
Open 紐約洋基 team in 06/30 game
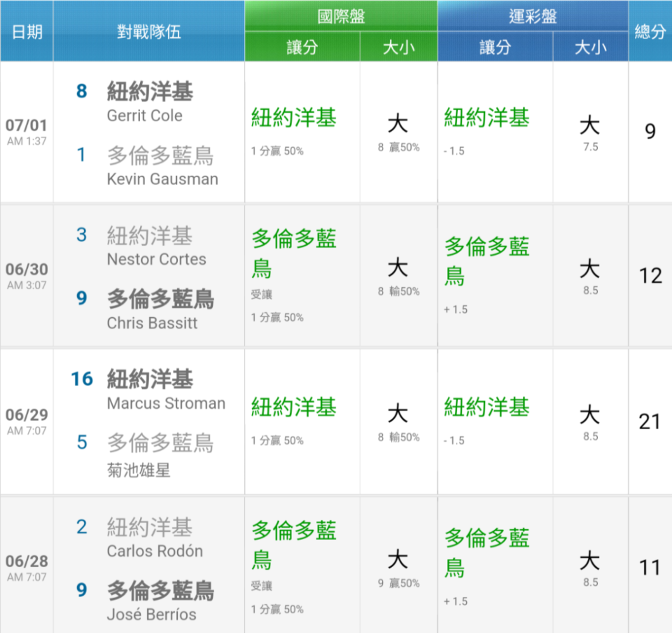[150, 235]
